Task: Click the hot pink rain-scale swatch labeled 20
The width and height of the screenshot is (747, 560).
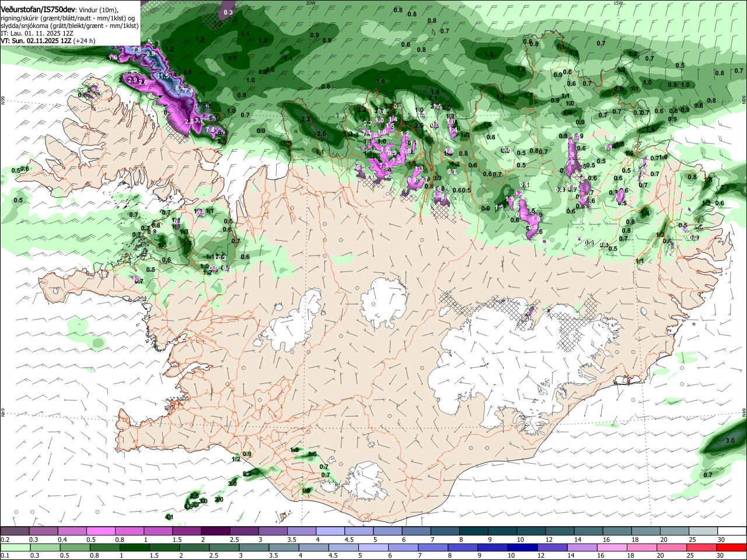Action: [672, 547]
